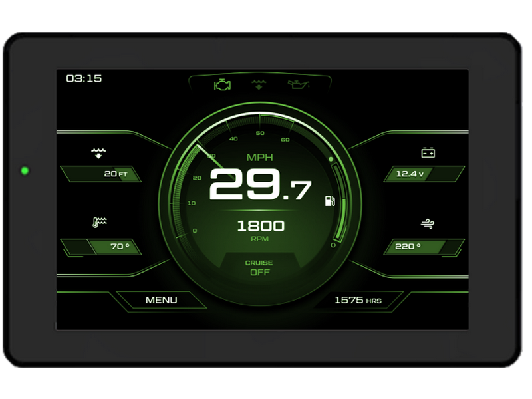The height and width of the screenshot is (399, 532).
Task: Tap the battery voltage icon
Action: pyautogui.click(x=428, y=153)
